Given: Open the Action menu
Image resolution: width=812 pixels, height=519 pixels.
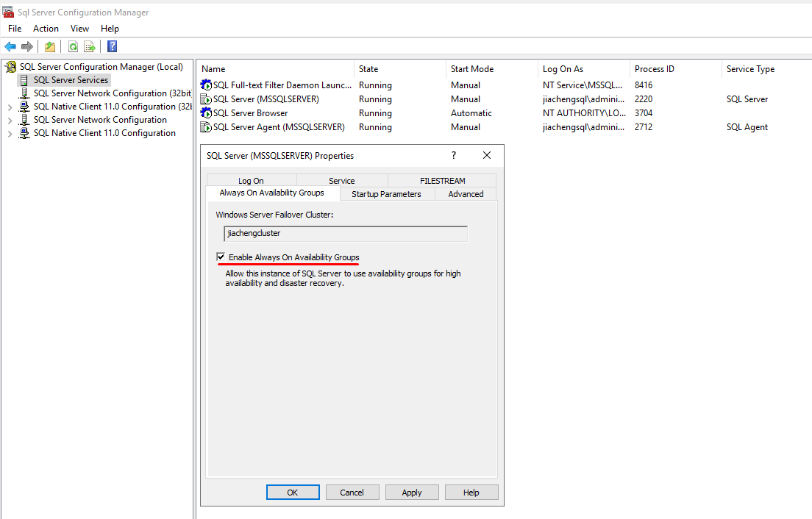Looking at the screenshot, I should click(46, 29).
